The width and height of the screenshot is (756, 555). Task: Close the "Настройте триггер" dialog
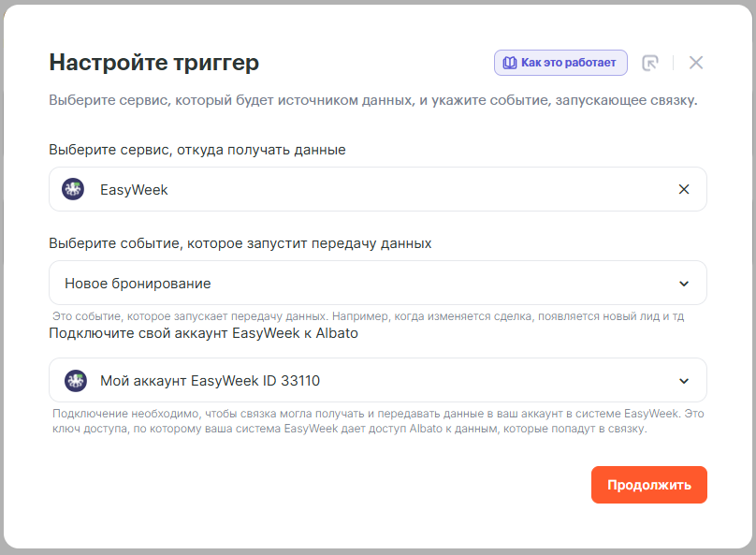(695, 63)
